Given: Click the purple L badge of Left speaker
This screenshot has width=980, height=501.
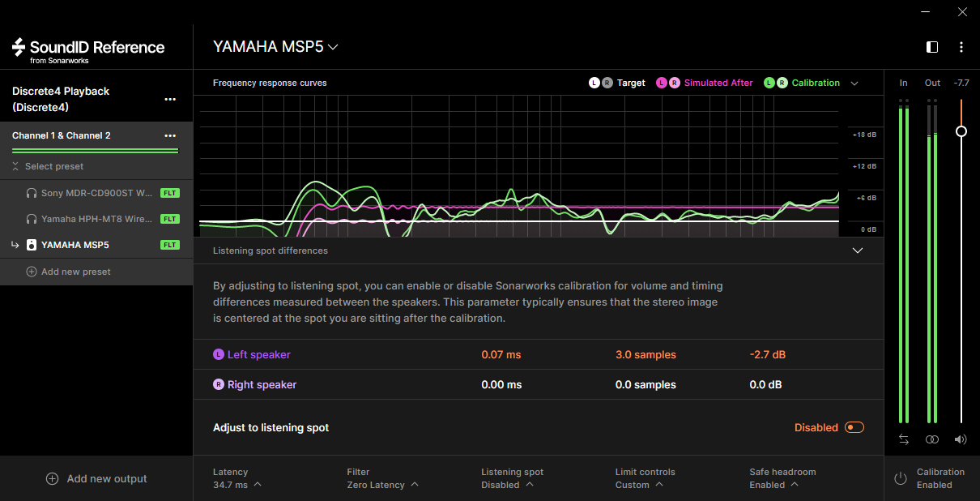Looking at the screenshot, I should pyautogui.click(x=219, y=354).
